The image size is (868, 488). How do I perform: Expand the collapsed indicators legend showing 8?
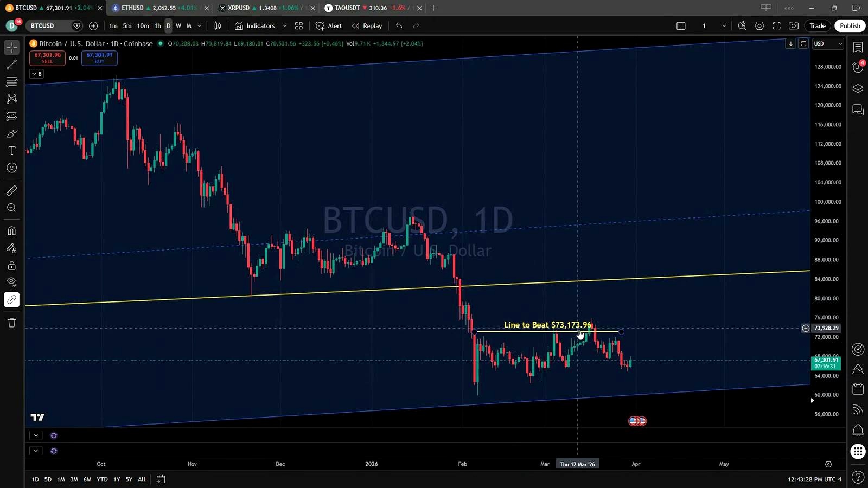tap(36, 74)
